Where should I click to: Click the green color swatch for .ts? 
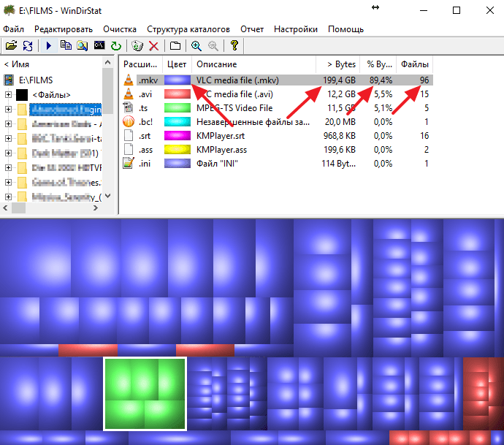point(177,108)
